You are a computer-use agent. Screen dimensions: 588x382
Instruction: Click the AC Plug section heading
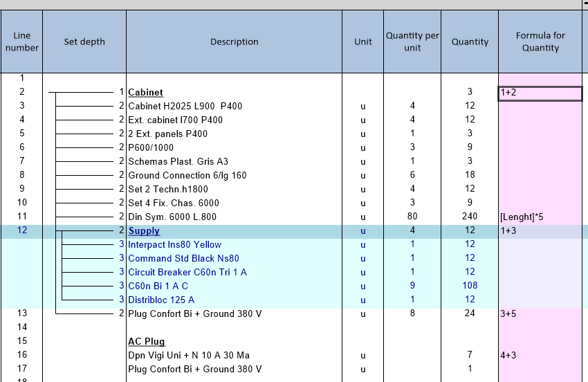point(146,341)
